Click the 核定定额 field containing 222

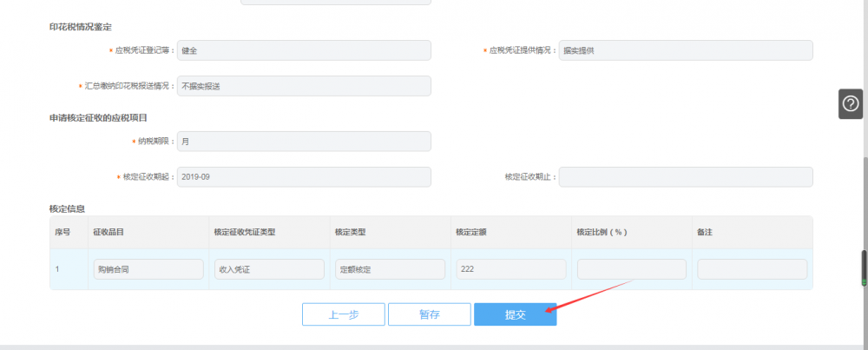tap(510, 269)
